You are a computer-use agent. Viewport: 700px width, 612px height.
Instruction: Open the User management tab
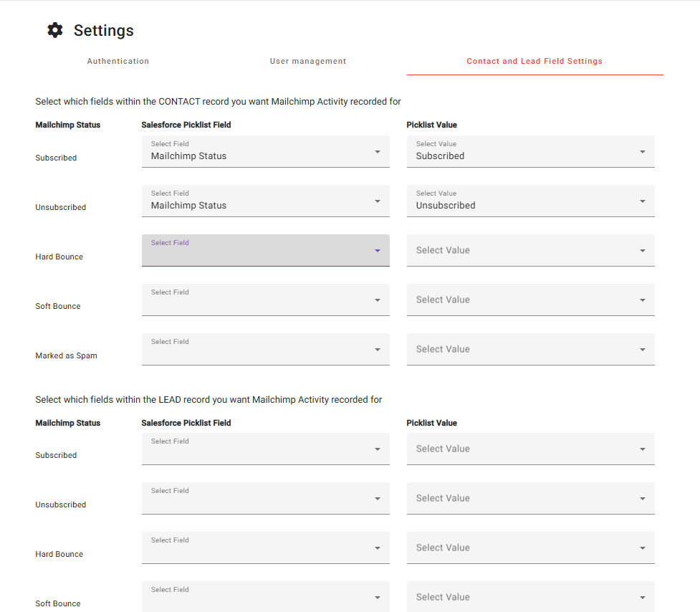(x=308, y=61)
